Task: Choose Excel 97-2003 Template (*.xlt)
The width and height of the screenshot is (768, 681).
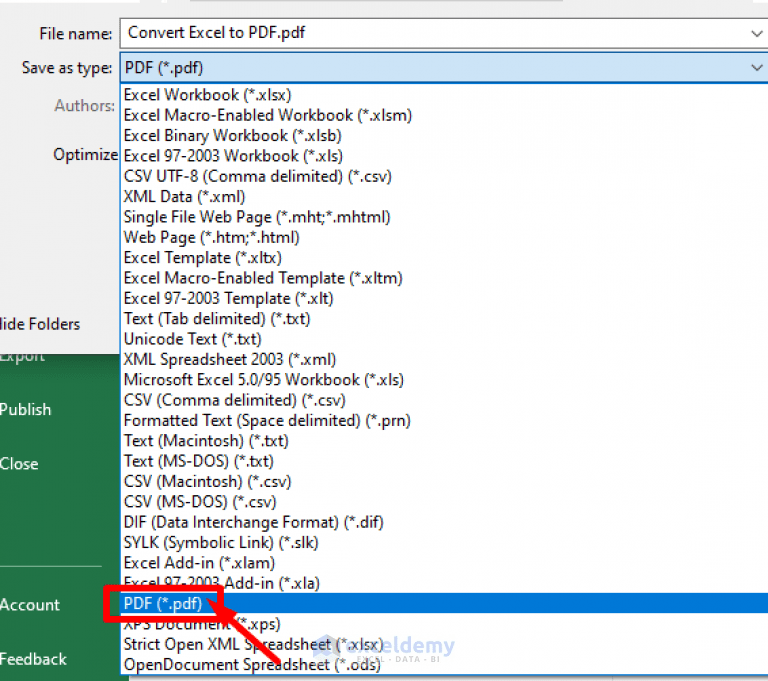Action: 444,298
